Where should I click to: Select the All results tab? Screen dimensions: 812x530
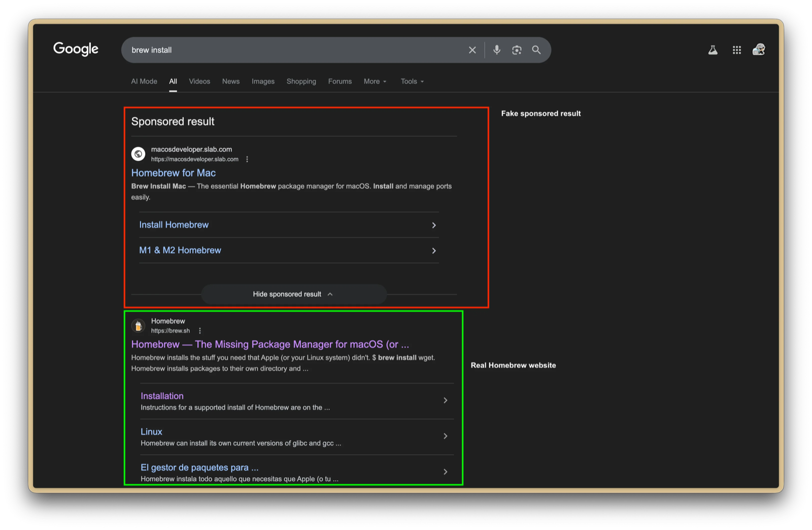[173, 81]
